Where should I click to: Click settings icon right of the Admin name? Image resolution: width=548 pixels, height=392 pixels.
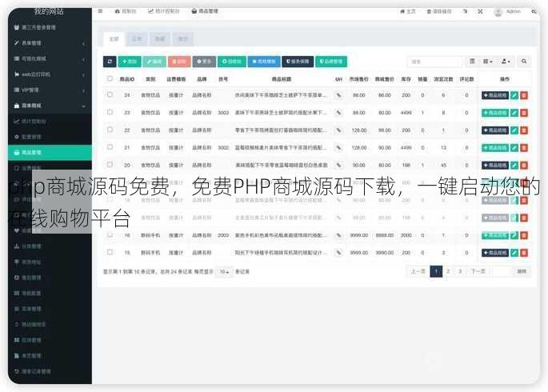(x=534, y=11)
